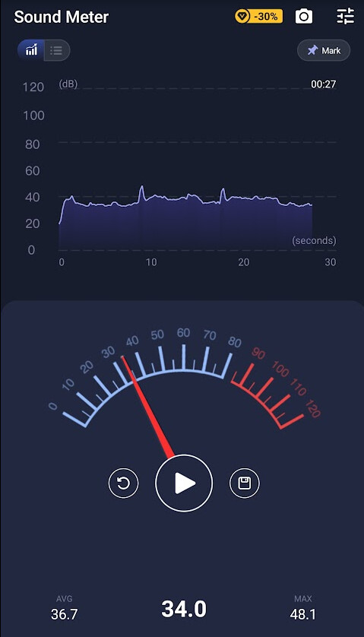Tap the 60 mark on the gauge dial
The image size is (364, 637).
click(x=184, y=333)
